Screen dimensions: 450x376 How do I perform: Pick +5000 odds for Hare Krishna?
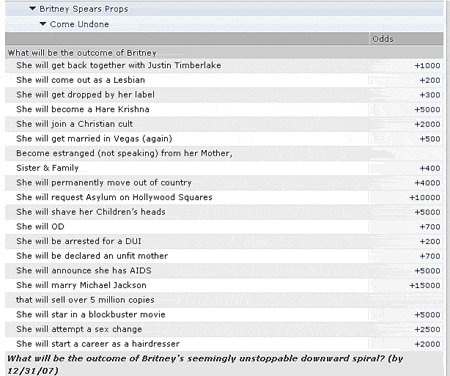point(427,110)
